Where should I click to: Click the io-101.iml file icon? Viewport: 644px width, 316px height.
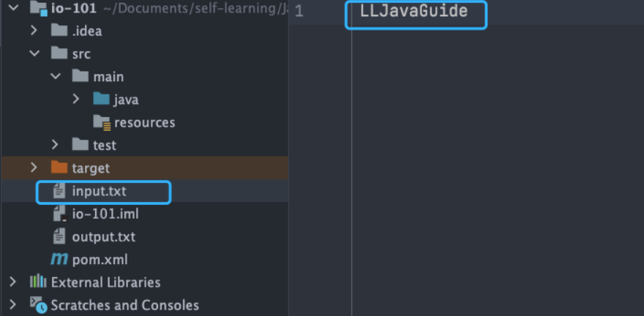(59, 214)
